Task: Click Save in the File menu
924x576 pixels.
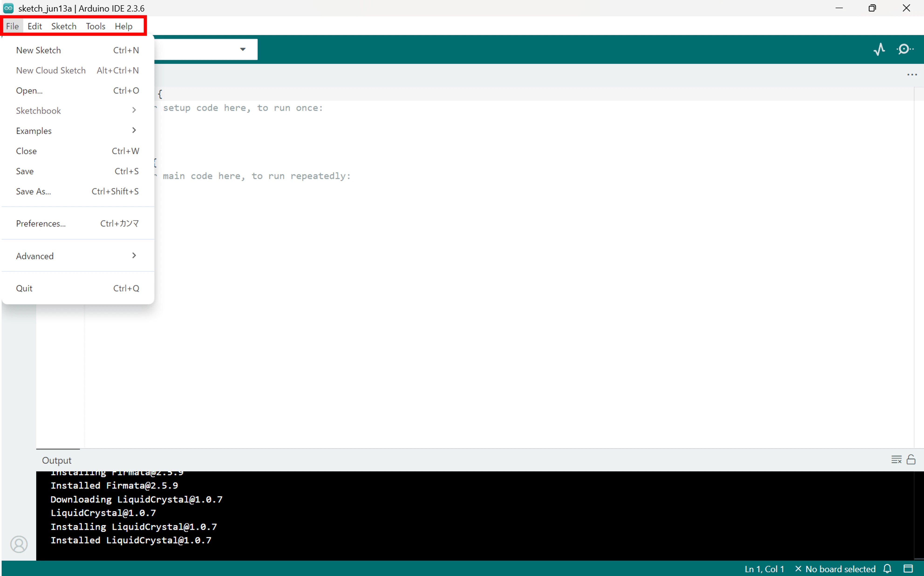Action: [78, 171]
